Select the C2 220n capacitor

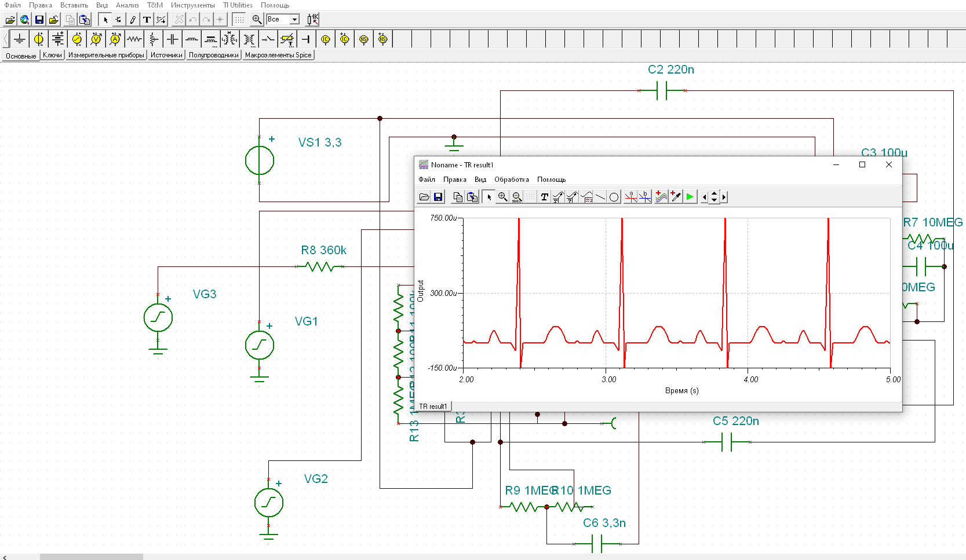(662, 90)
